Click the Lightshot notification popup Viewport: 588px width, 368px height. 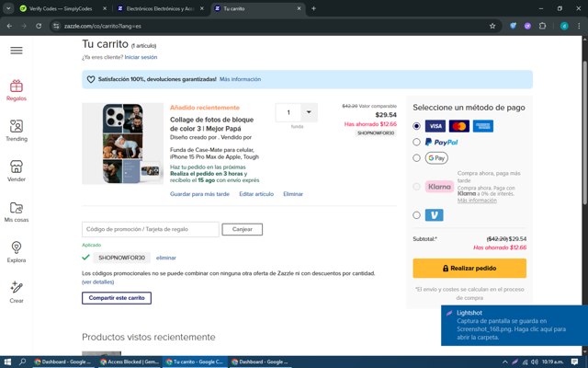(514, 325)
